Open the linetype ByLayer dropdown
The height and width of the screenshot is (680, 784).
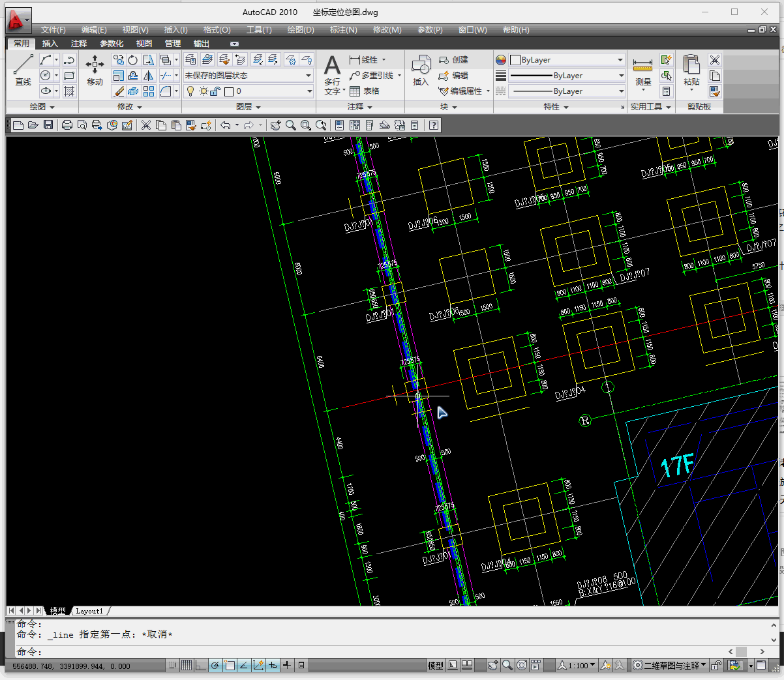(x=567, y=91)
